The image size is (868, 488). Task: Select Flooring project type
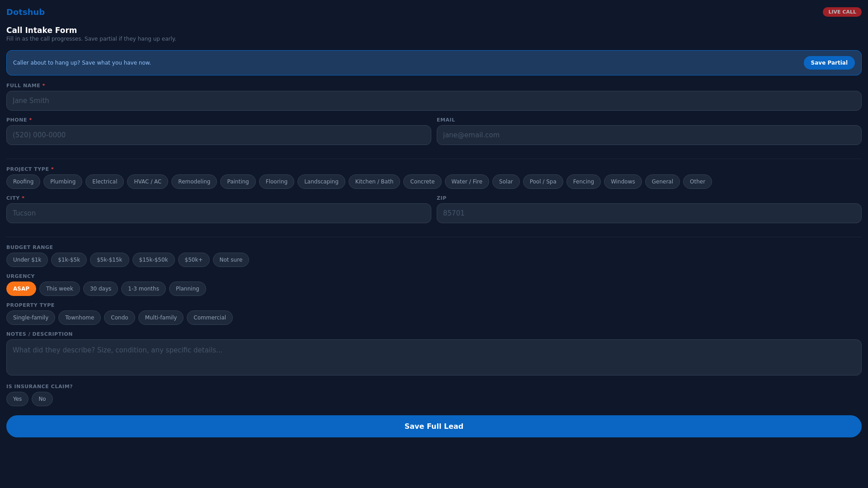[x=276, y=182]
